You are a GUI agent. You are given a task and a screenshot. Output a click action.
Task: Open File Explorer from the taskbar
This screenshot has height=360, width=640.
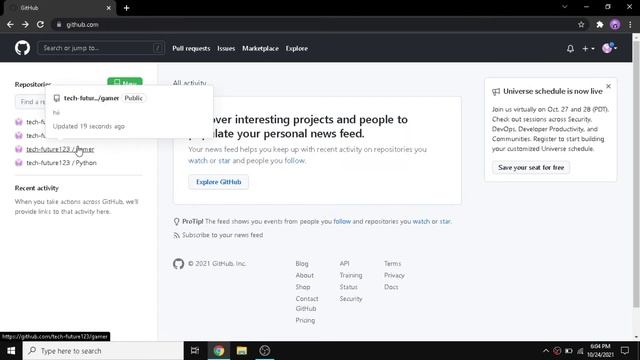242,351
